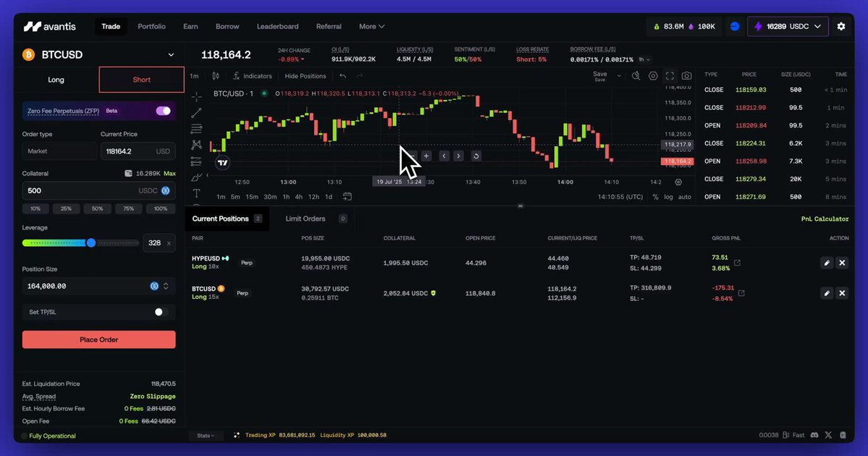Adjust the leverage slider handle
This screenshot has height=456, width=868.
click(90, 242)
